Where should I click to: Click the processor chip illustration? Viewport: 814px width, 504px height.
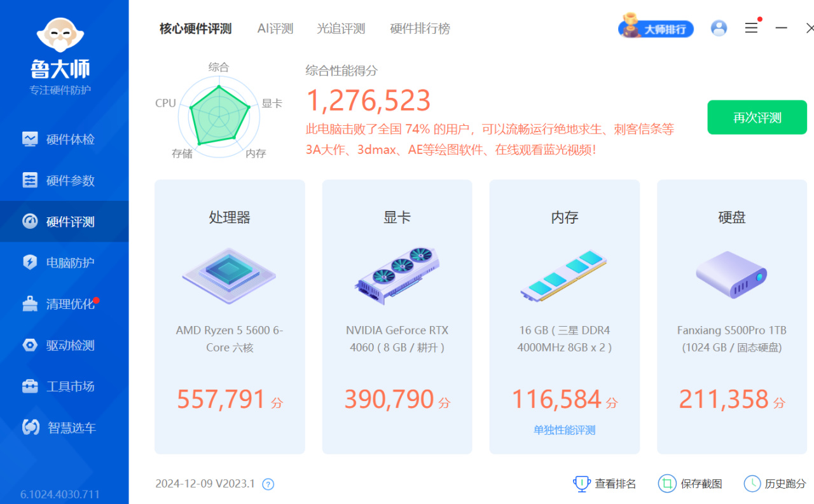(230, 275)
